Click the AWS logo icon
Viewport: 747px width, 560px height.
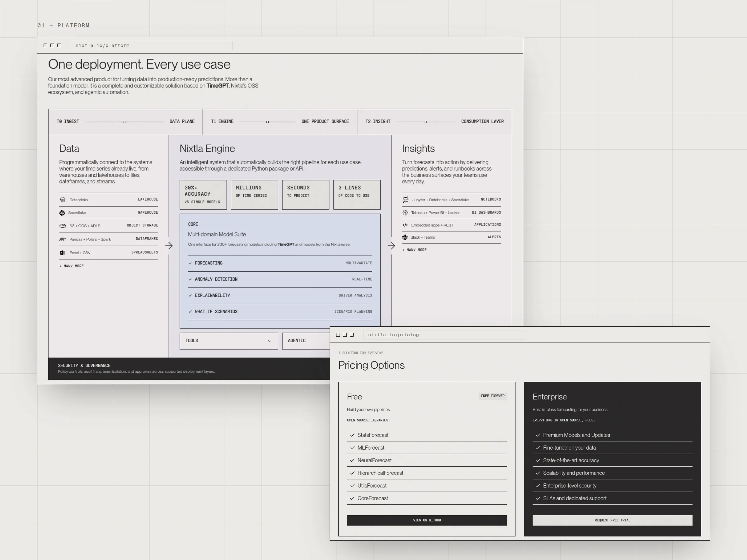63,226
